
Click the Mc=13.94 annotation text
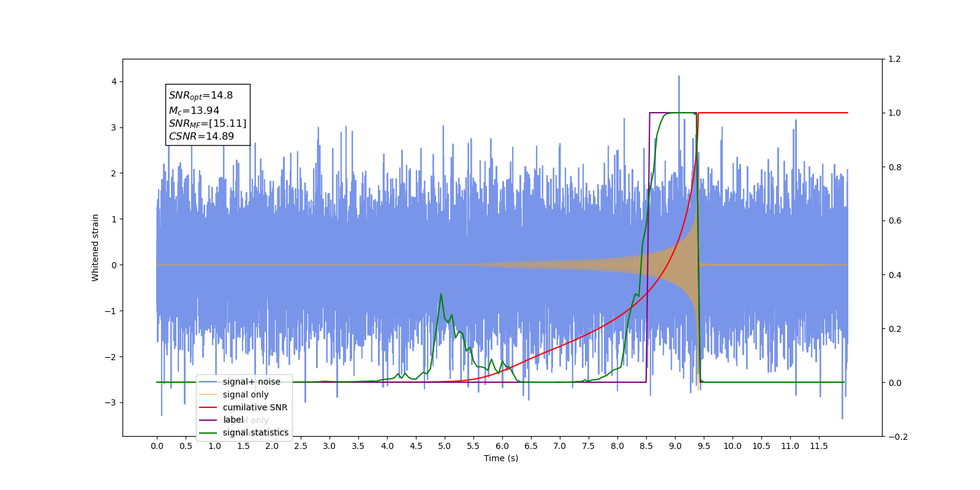click(x=194, y=110)
